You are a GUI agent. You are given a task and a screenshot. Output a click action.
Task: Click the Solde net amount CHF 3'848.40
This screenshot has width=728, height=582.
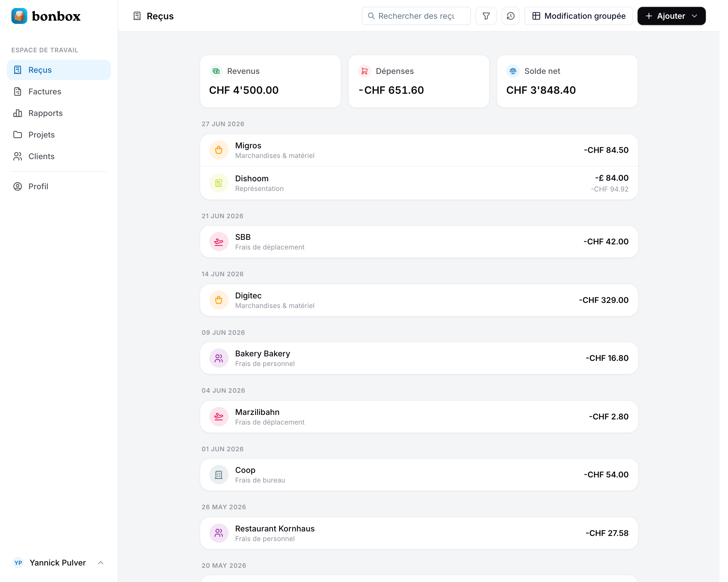(541, 90)
